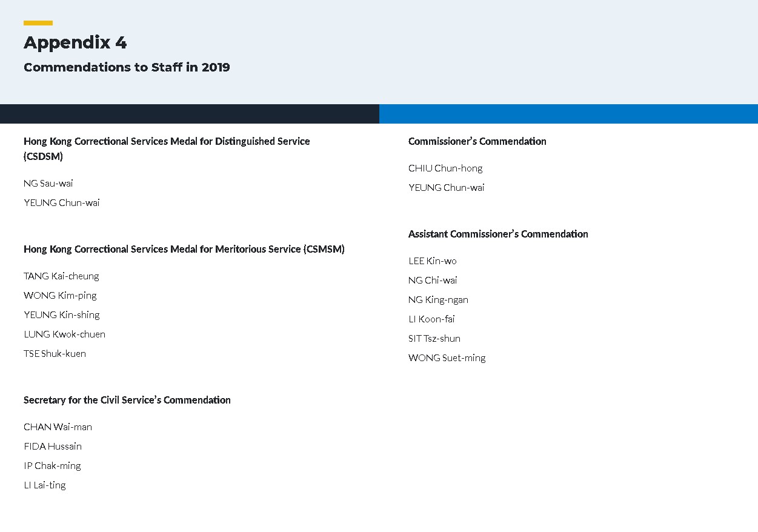
Task: Select the name NG Sau-wai
Action: 48,184
